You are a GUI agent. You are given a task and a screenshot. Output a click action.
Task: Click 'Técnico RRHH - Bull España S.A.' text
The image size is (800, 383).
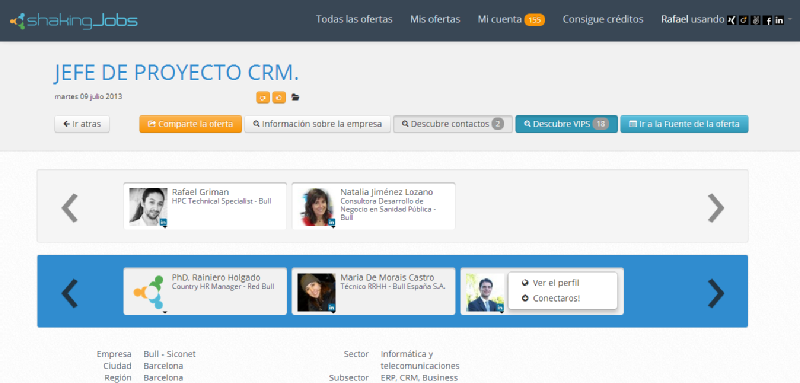click(393, 287)
